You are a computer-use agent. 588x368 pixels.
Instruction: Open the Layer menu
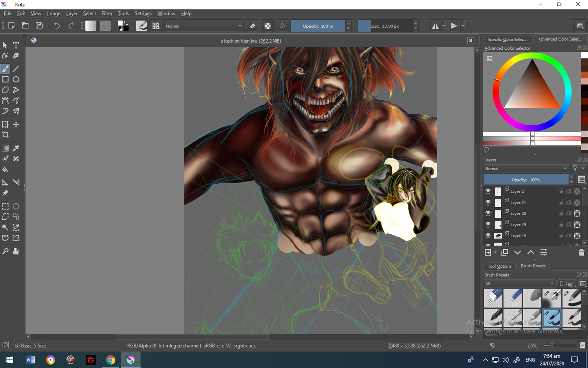(72, 13)
